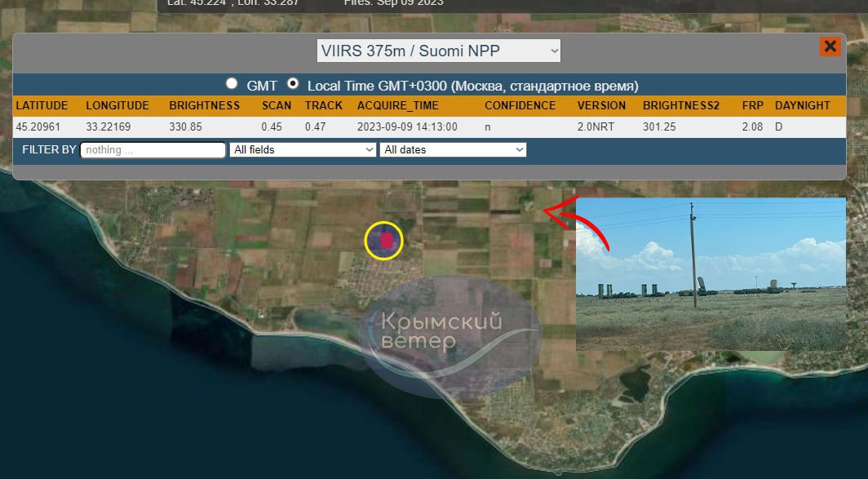Open the All dates dropdown

click(453, 149)
